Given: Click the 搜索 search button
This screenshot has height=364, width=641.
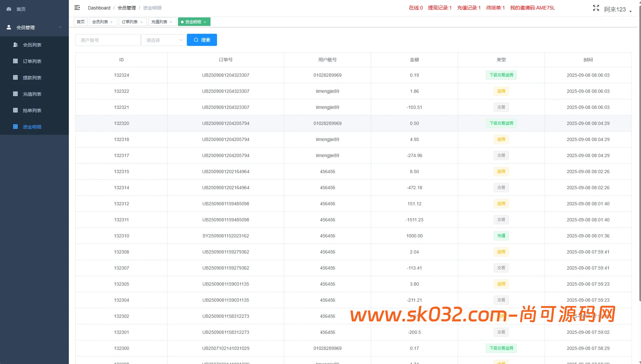Looking at the screenshot, I should pos(202,40).
